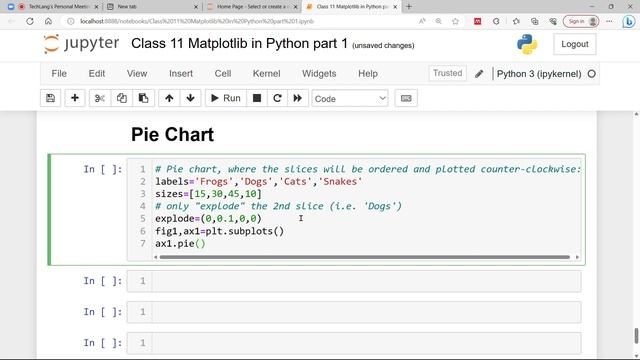640x360 pixels.
Task: Click the horizontal scrollbar of the code cell
Action: pyautogui.click(x=364, y=257)
